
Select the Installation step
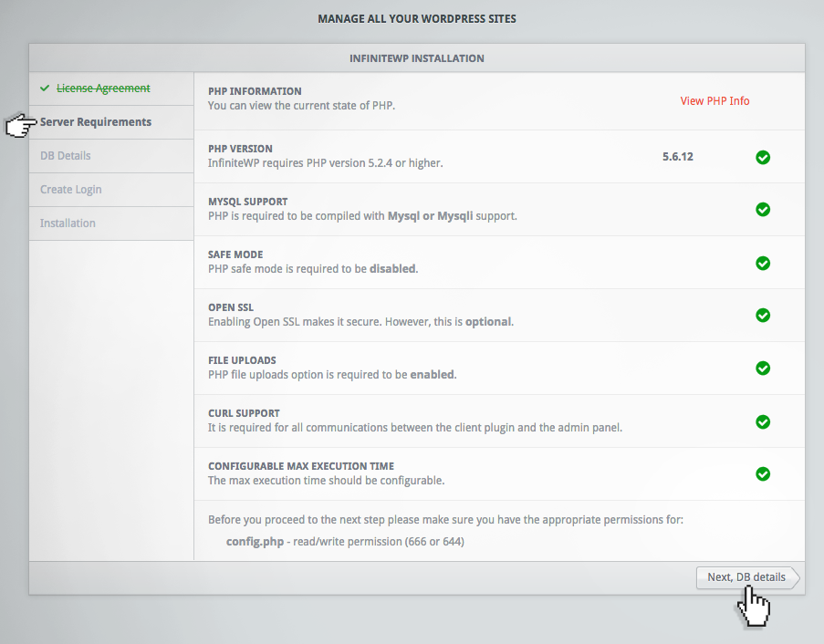66,223
